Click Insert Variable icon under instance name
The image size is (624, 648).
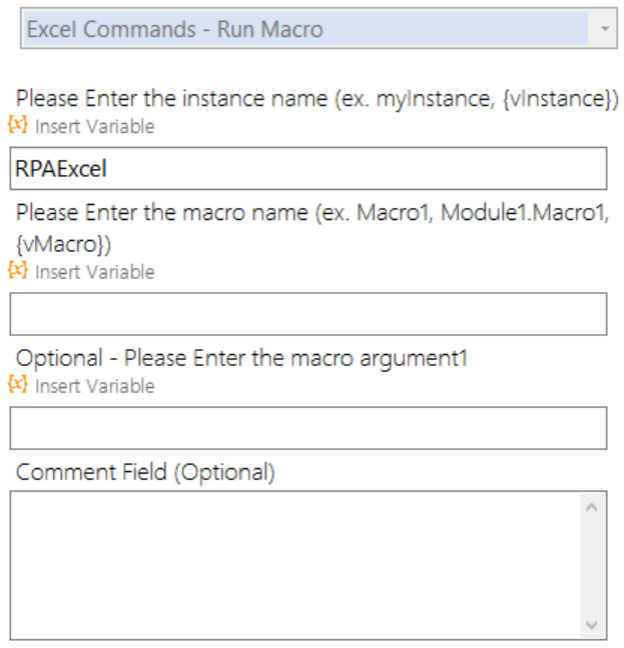point(18,126)
